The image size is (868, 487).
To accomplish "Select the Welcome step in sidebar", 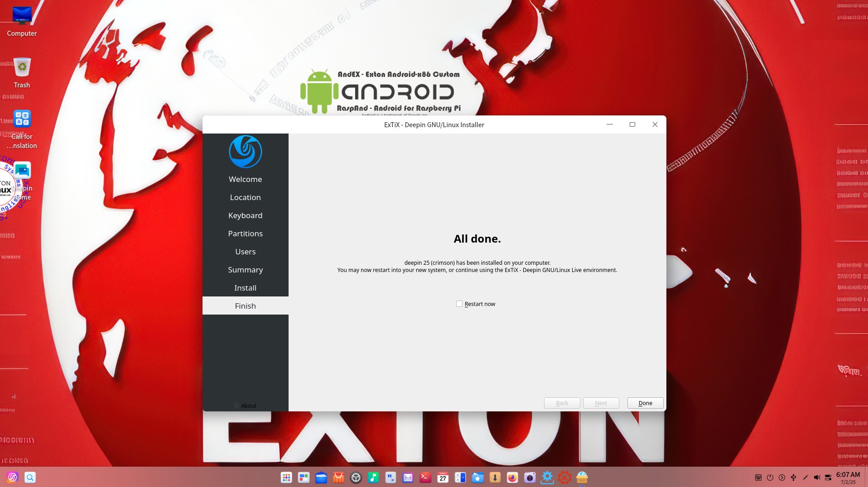I will pos(245,179).
